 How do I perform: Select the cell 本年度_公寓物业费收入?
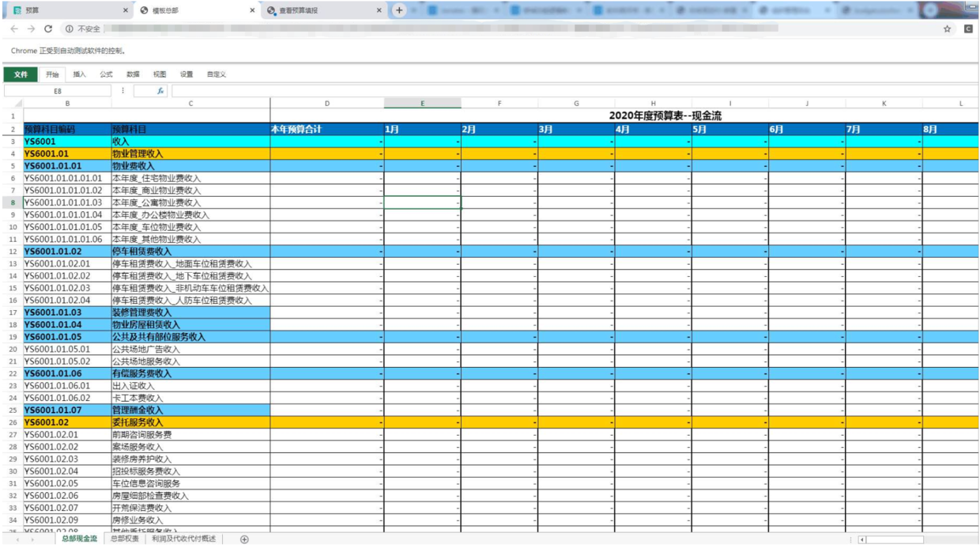pos(190,202)
